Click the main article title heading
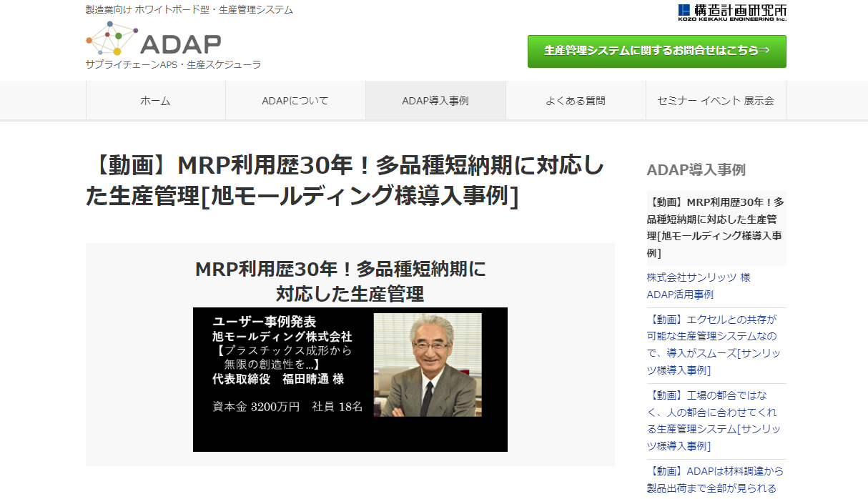Image resolution: width=868 pixels, height=499 pixels. tap(345, 181)
